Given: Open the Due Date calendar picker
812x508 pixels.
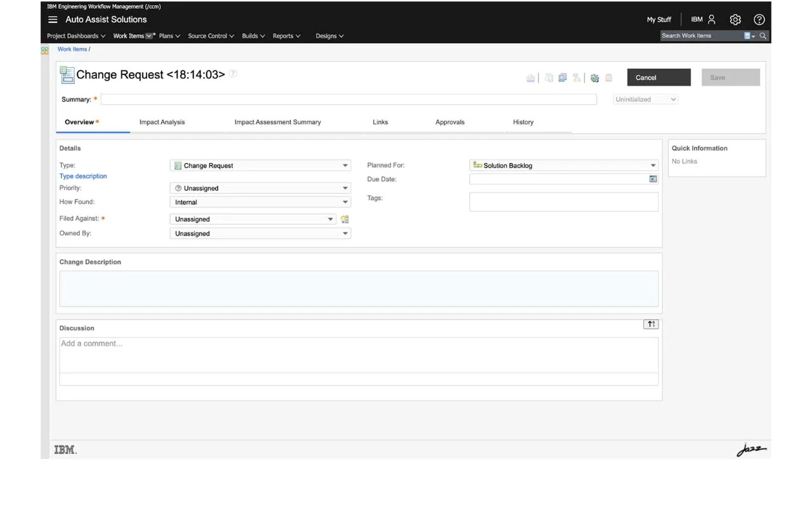Looking at the screenshot, I should point(653,179).
